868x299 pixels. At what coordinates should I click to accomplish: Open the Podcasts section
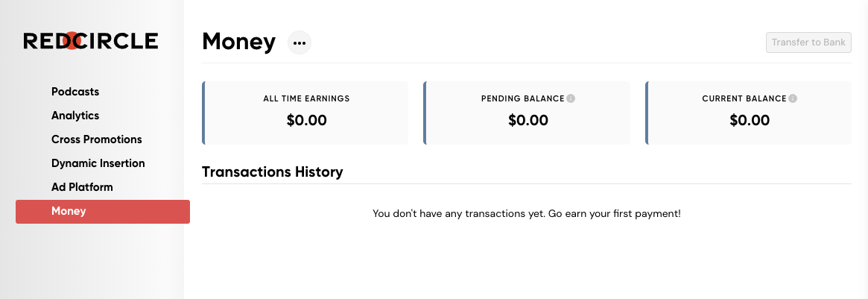[x=75, y=92]
